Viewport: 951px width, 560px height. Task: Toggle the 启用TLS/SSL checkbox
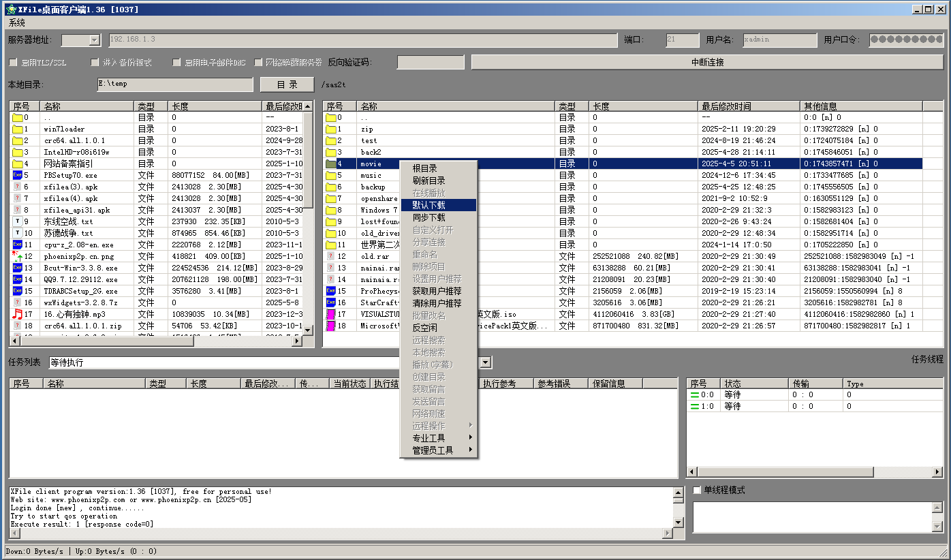pyautogui.click(x=13, y=63)
